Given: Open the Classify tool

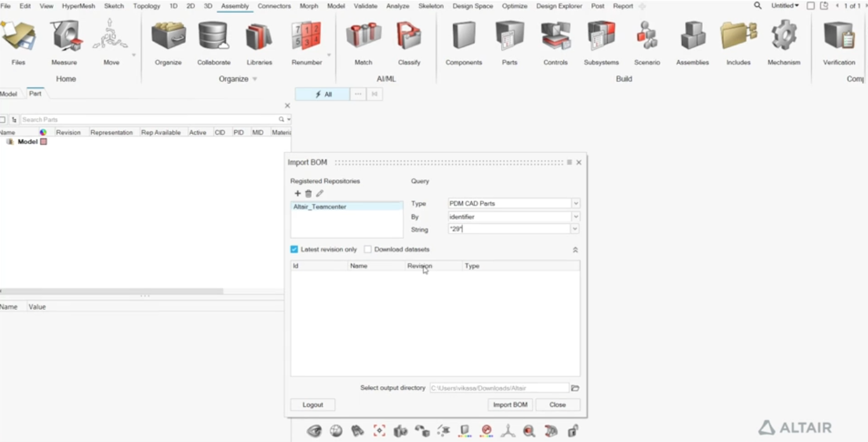Looking at the screenshot, I should coord(409,37).
